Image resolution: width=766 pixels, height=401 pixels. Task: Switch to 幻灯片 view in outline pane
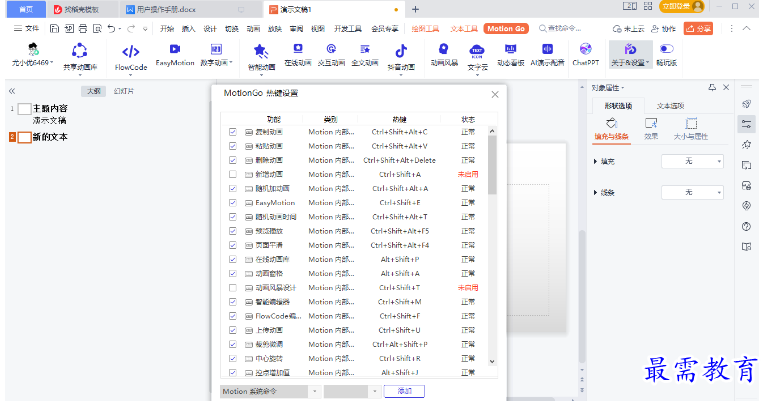[124, 91]
